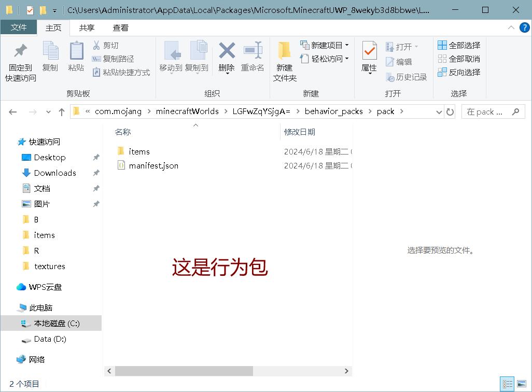Click the Paste (粘贴) clipboard icon
The height and width of the screenshot is (392, 532).
click(x=76, y=57)
